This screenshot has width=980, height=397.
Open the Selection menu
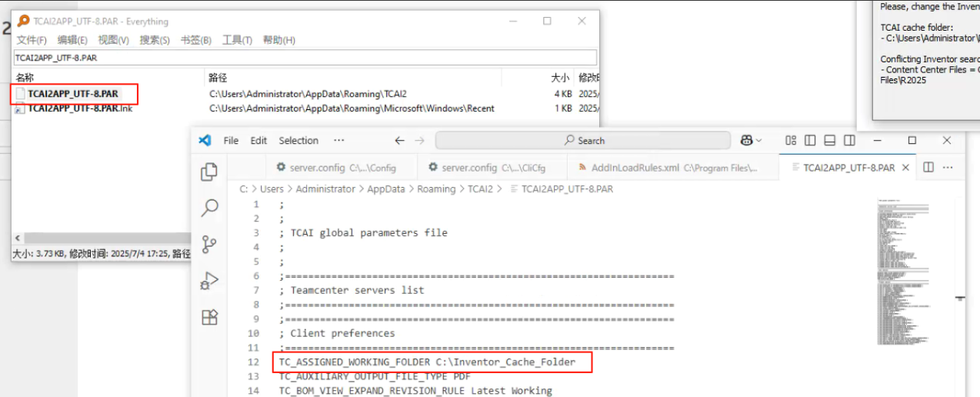(x=298, y=141)
